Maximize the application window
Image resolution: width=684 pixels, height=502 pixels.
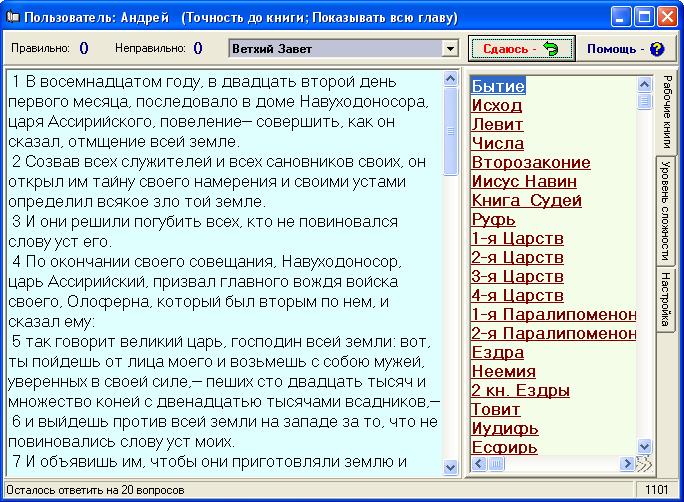(644, 17)
